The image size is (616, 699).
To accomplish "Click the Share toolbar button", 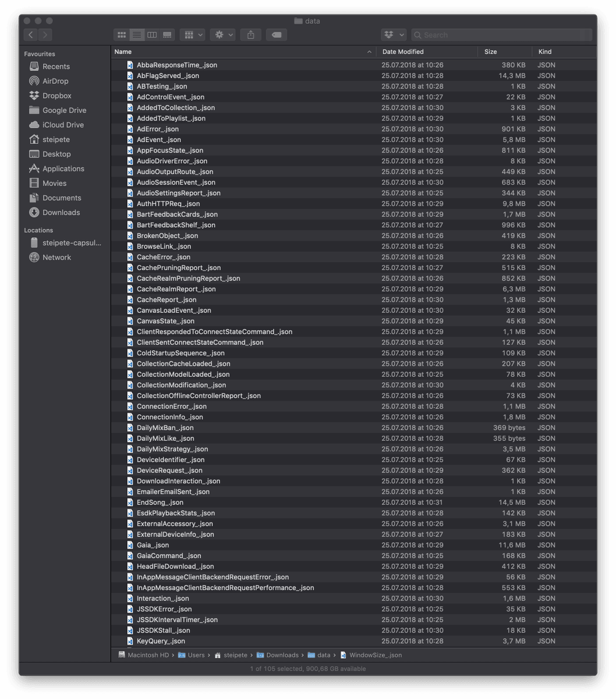I will pos(250,35).
